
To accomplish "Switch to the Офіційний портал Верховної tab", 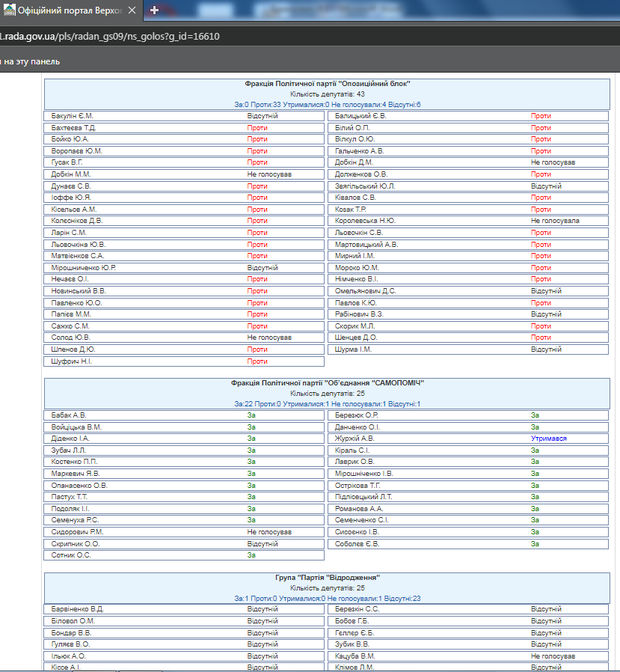I will point(72,11).
